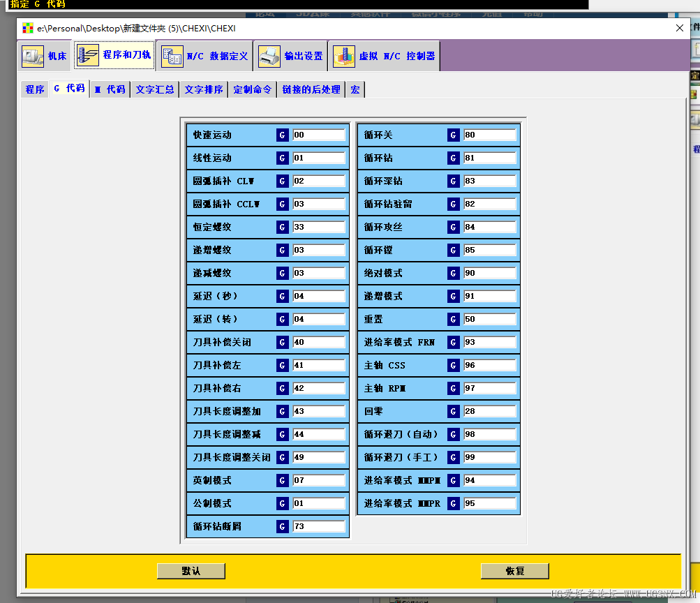
Task: Edit the 刀具长度调整加 code field 43
Action: [x=319, y=411]
